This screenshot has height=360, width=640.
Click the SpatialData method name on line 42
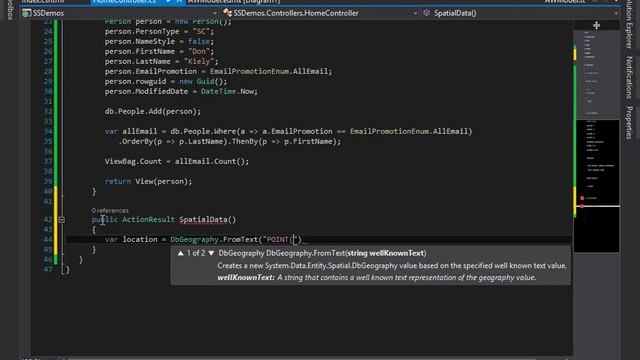(203, 220)
